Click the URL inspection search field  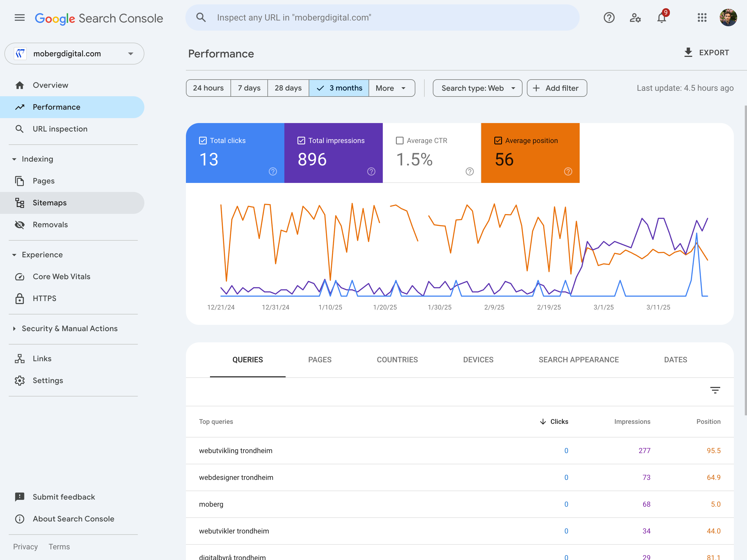tap(383, 17)
